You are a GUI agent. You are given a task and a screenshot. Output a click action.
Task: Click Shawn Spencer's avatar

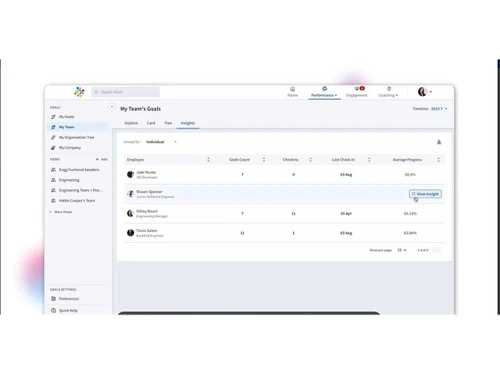click(130, 194)
